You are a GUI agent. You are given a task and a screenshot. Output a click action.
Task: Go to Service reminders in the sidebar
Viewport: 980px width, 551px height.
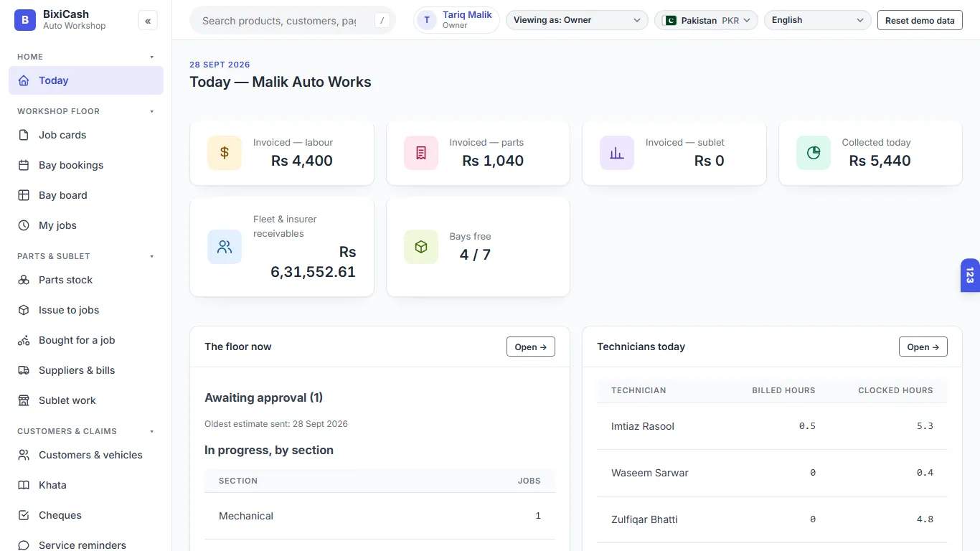coord(86,544)
